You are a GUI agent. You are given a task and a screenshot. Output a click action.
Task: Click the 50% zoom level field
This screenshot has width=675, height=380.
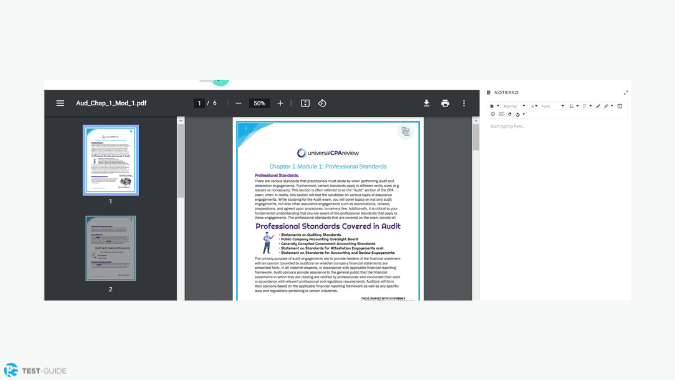click(259, 103)
